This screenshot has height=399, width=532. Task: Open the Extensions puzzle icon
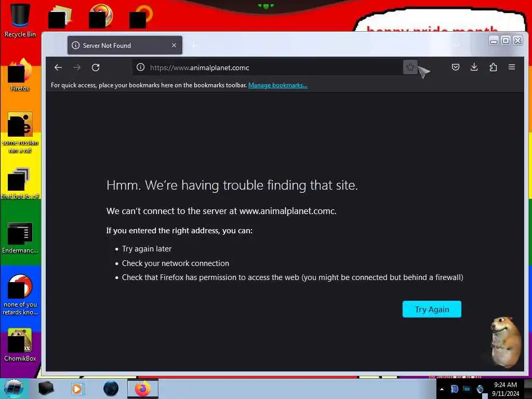(x=493, y=67)
